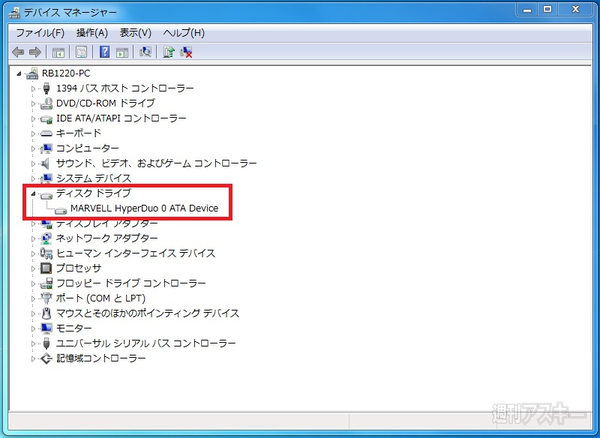This screenshot has height=438, width=600.
Task: Toggle the show/hide action pane button
Action: [x=122, y=52]
